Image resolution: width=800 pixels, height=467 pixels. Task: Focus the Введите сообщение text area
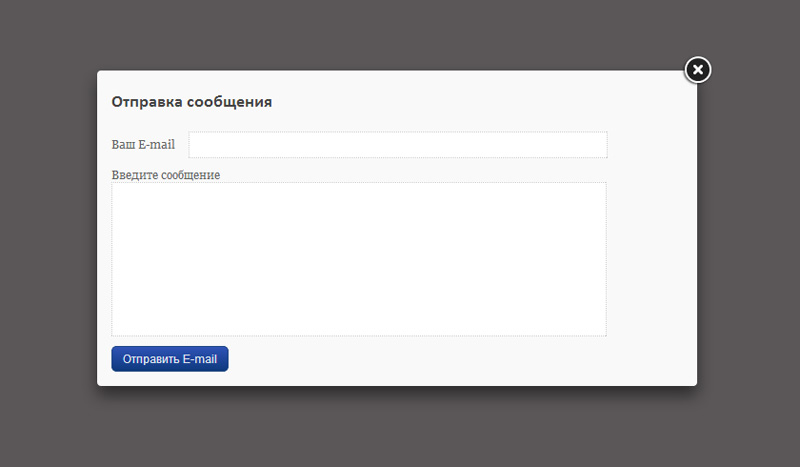[x=359, y=259]
